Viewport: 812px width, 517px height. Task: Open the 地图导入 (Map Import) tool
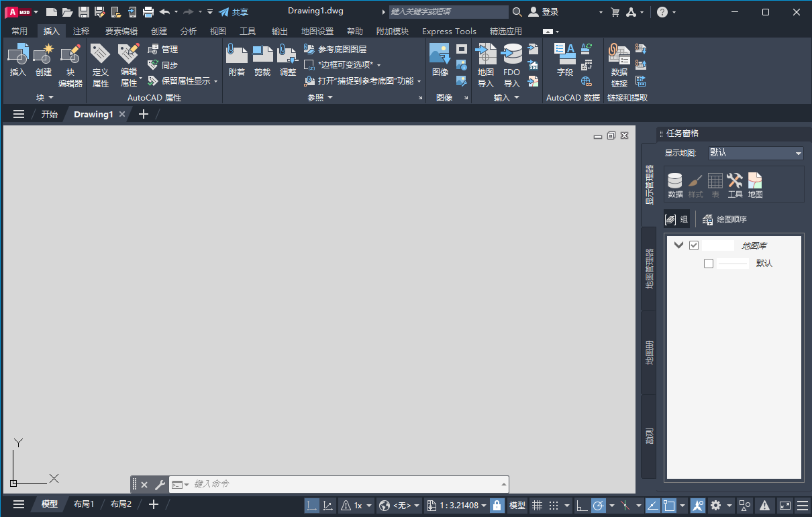click(485, 64)
